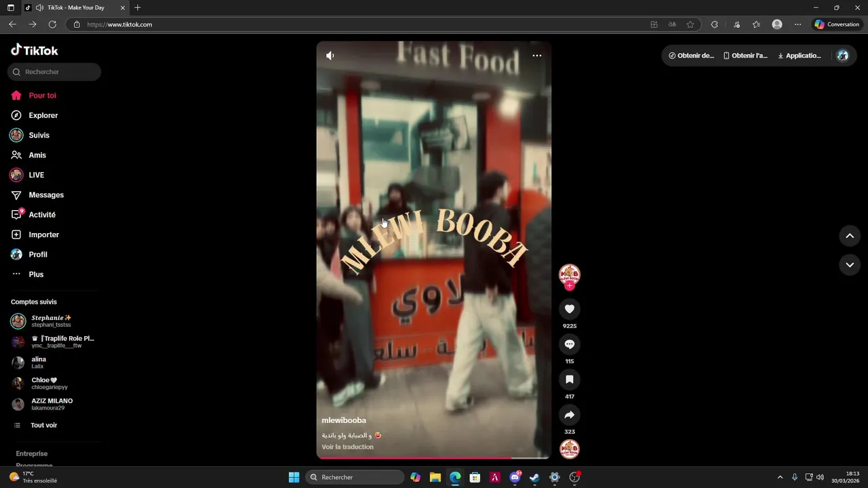
Task: Open followed account AZIZ MILANO
Action: 53,404
